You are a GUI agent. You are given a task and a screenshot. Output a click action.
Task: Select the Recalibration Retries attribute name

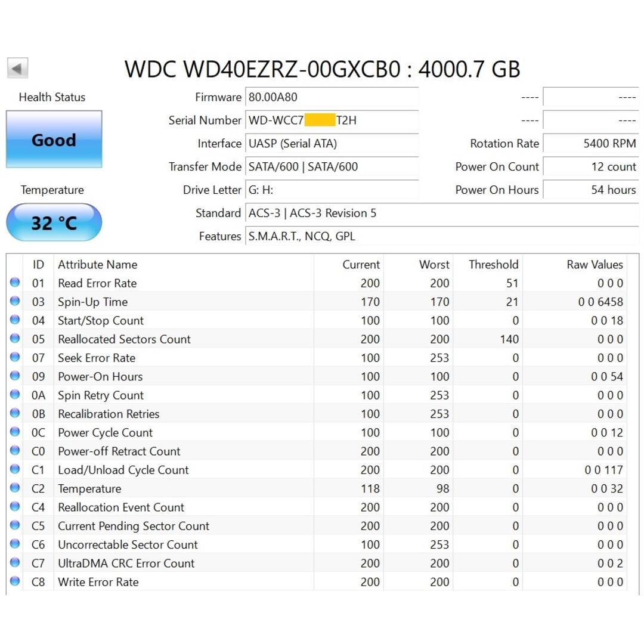point(109,414)
